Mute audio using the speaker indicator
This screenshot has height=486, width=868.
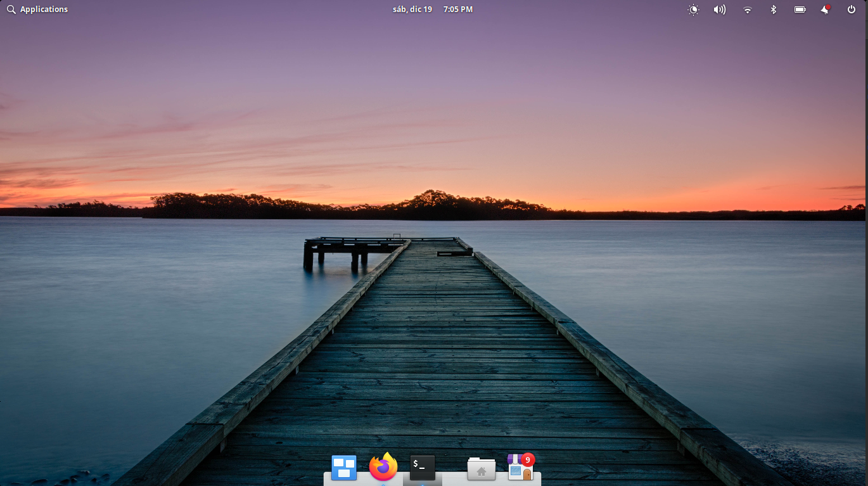pyautogui.click(x=720, y=10)
